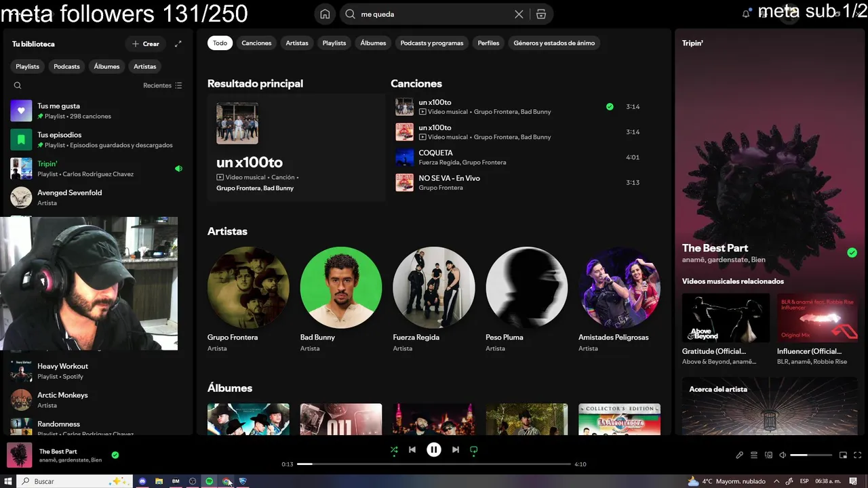Viewport: 868px width, 488px height.
Task: Expand Tu biblioteca with arrows icon
Action: [x=178, y=43]
